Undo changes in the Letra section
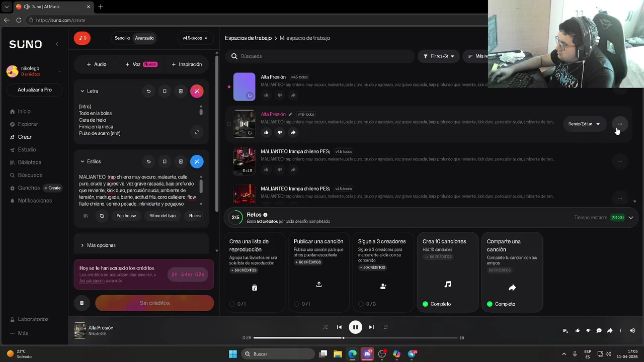Screen dimensions: 644x362 148,91
